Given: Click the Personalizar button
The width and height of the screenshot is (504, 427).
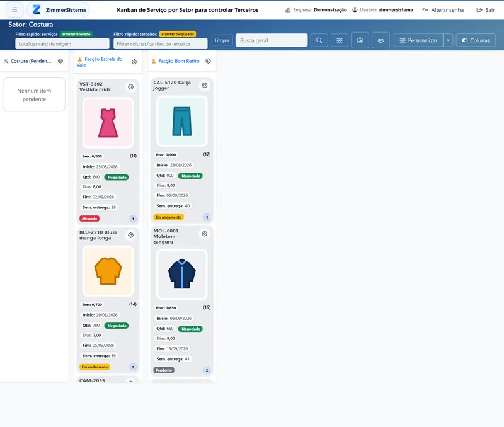Looking at the screenshot, I should [418, 40].
